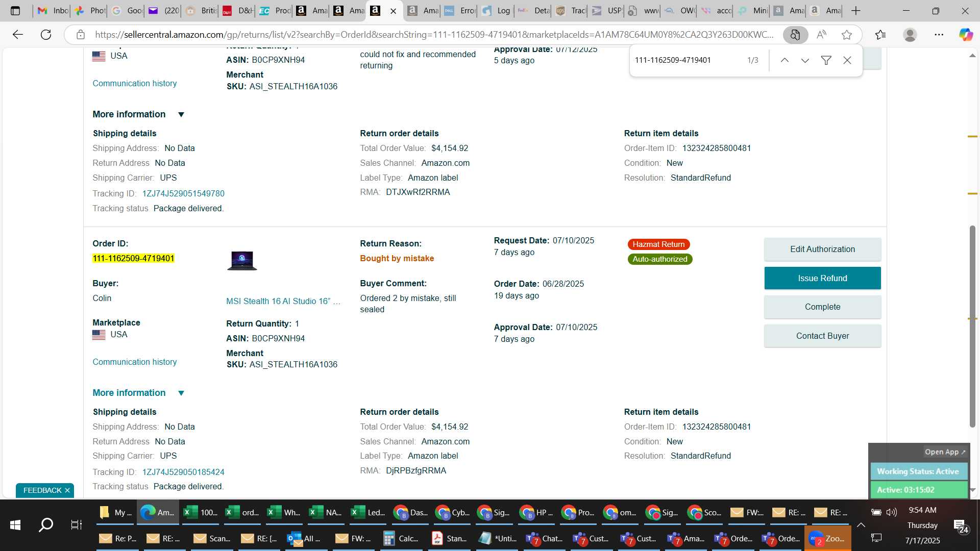Click the Auto-authorized badge
The image size is (980, 551).
tap(660, 259)
